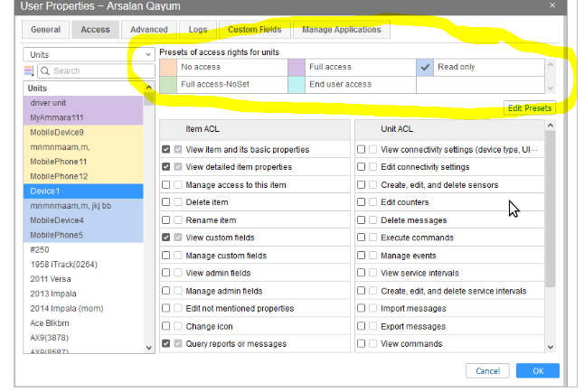This screenshot has height=392, width=584.
Task: Expand the presets list scroll arrow
Action: tap(551, 88)
